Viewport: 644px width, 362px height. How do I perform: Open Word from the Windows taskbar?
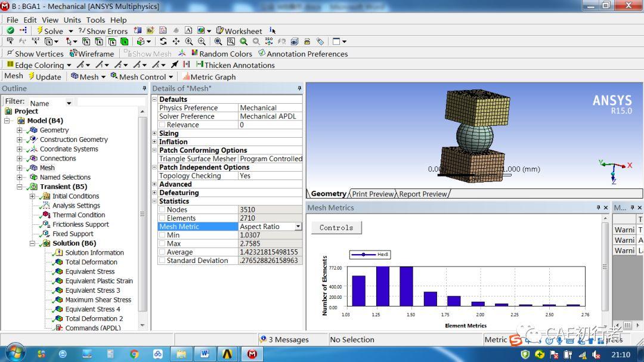(205, 354)
